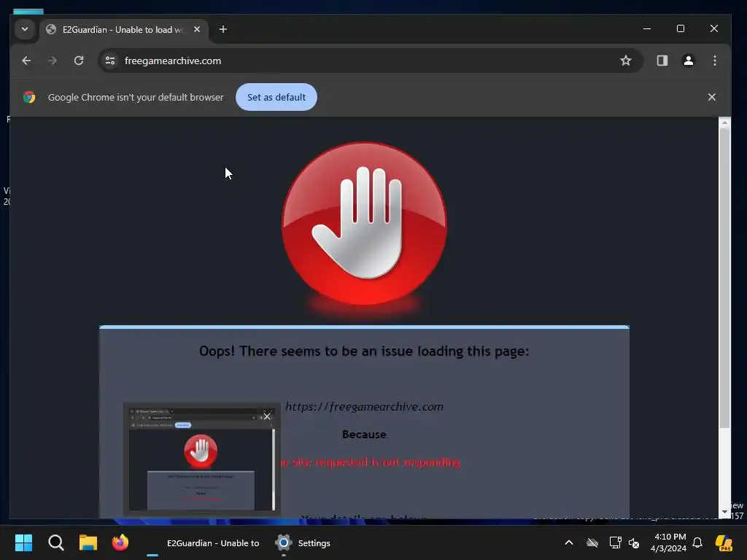Switch to E2Guardian taskbar window
The width and height of the screenshot is (747, 560).
204,542
